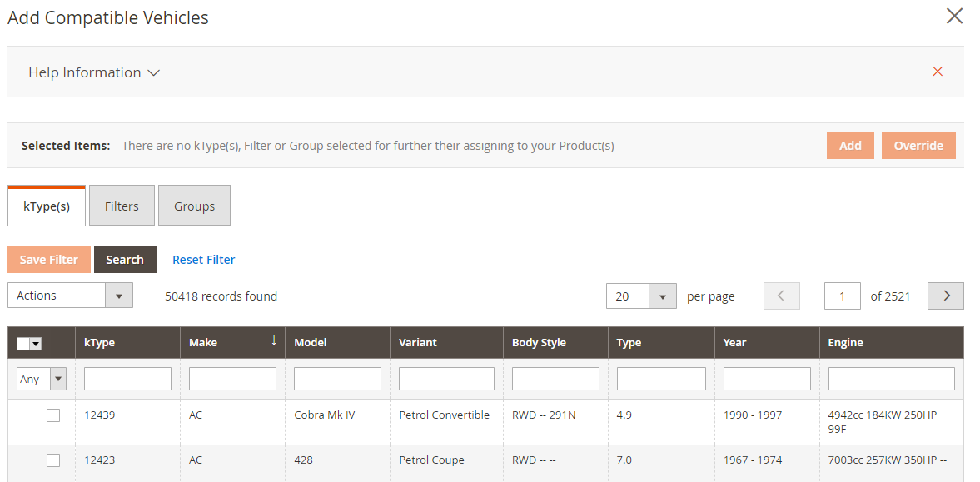This screenshot has width=980, height=482.
Task: Switch to the Filters tab
Action: [122, 206]
